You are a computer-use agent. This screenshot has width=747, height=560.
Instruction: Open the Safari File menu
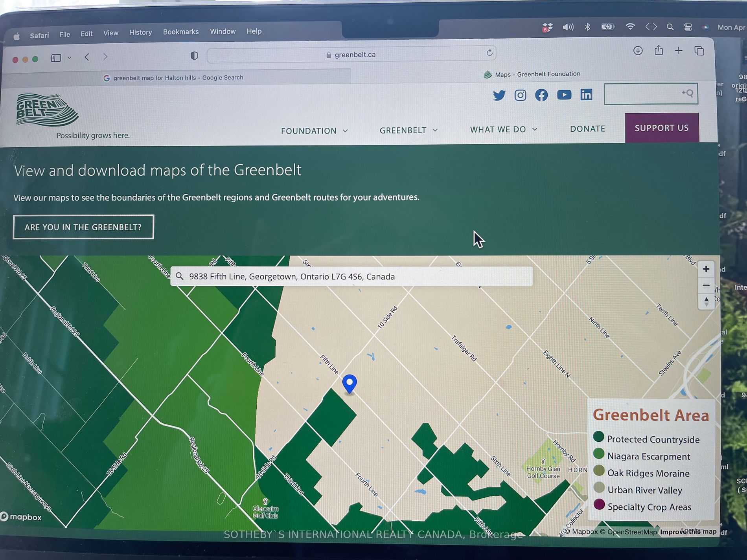coord(64,35)
